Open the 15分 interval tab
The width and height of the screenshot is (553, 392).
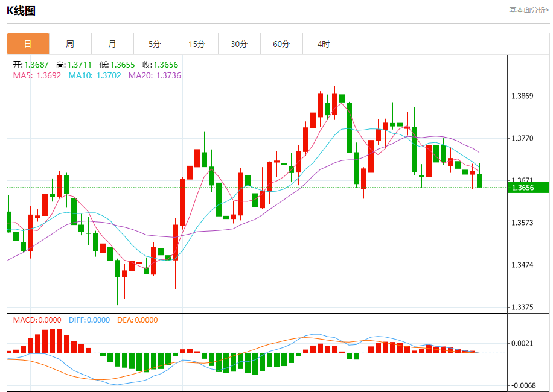(197, 44)
